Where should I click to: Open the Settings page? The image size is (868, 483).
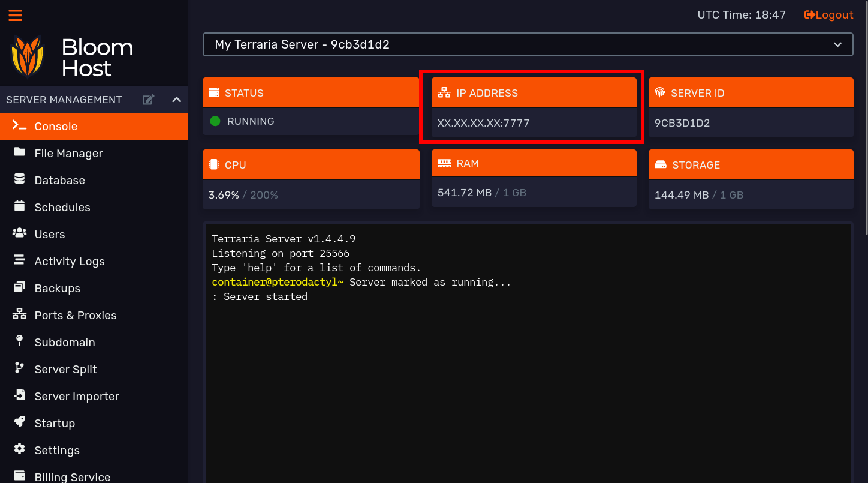click(57, 450)
